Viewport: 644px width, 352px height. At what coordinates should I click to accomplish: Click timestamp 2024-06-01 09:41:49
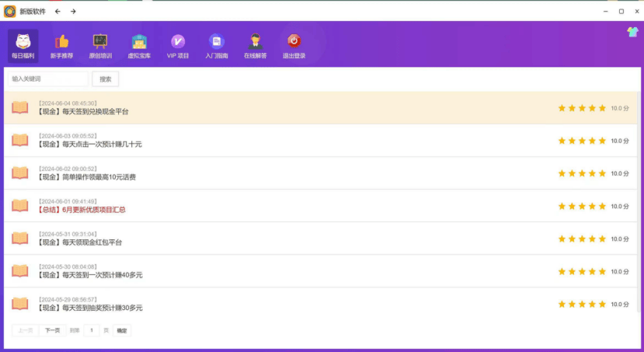point(68,201)
